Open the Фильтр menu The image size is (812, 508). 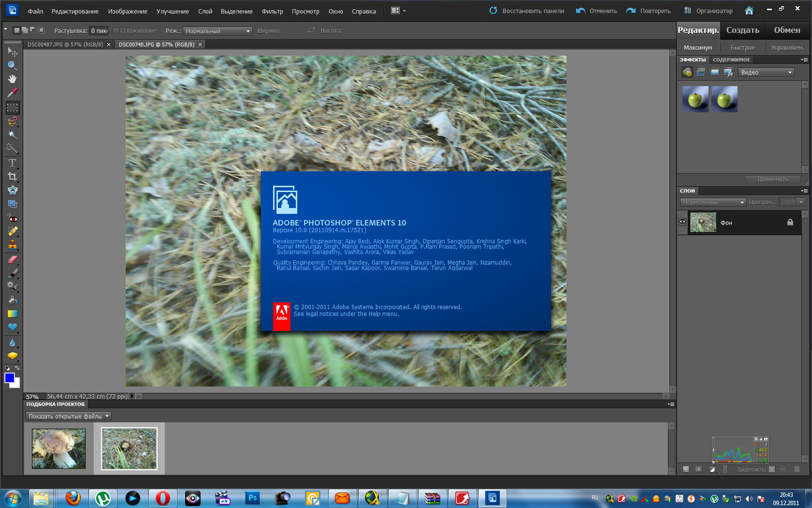pos(272,11)
